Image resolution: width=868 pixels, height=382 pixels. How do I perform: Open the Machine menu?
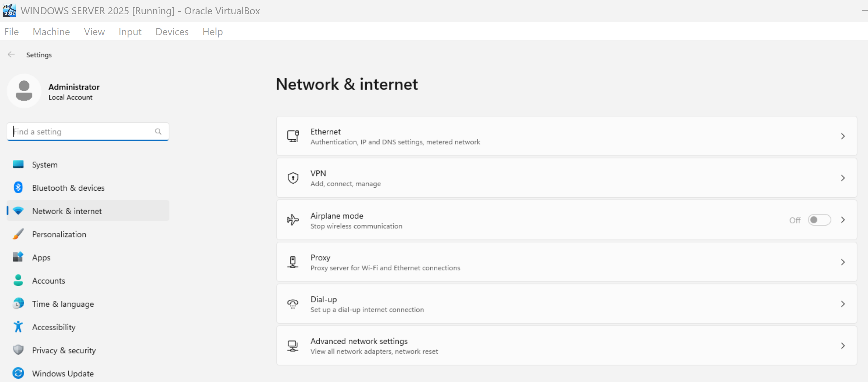pos(51,32)
